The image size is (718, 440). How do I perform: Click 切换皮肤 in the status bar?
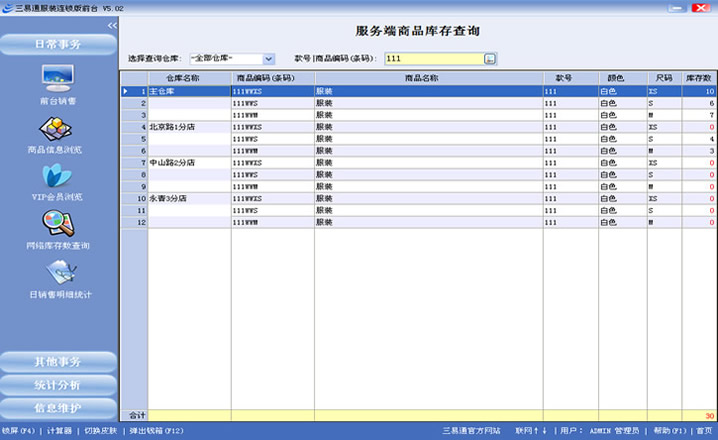pos(101,431)
